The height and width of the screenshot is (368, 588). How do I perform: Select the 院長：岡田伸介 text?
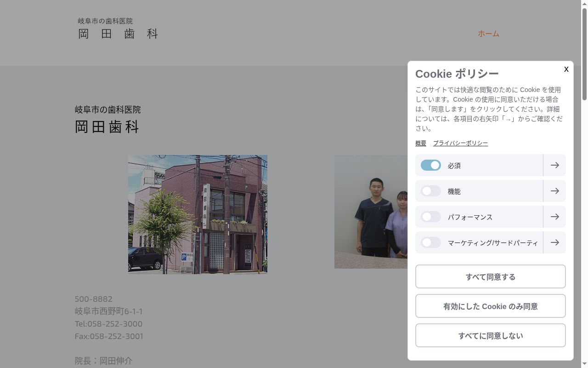pyautogui.click(x=103, y=361)
